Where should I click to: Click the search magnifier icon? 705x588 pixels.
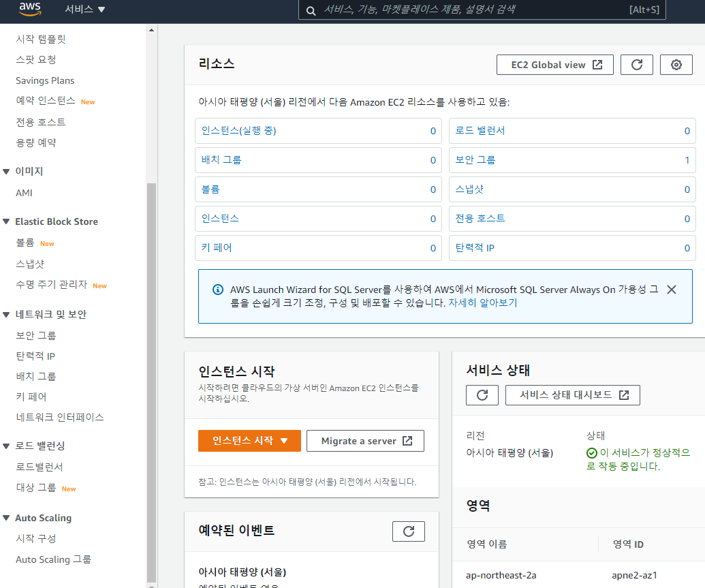click(x=311, y=10)
